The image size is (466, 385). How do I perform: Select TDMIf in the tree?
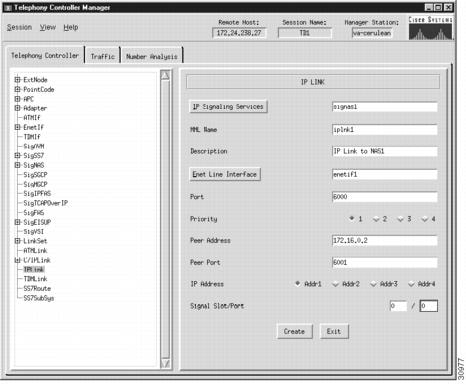[32, 137]
